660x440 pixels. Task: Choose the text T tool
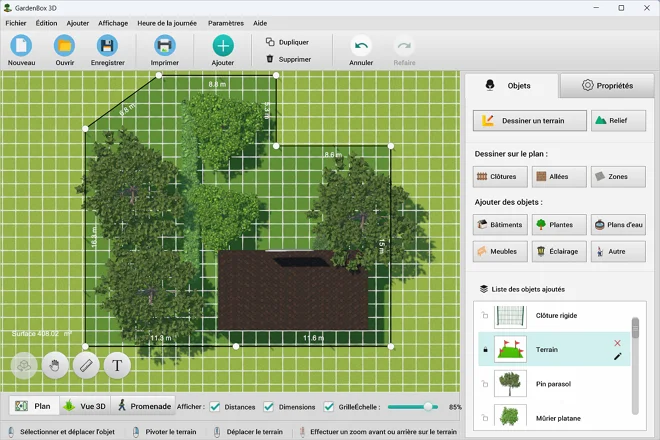coord(117,365)
